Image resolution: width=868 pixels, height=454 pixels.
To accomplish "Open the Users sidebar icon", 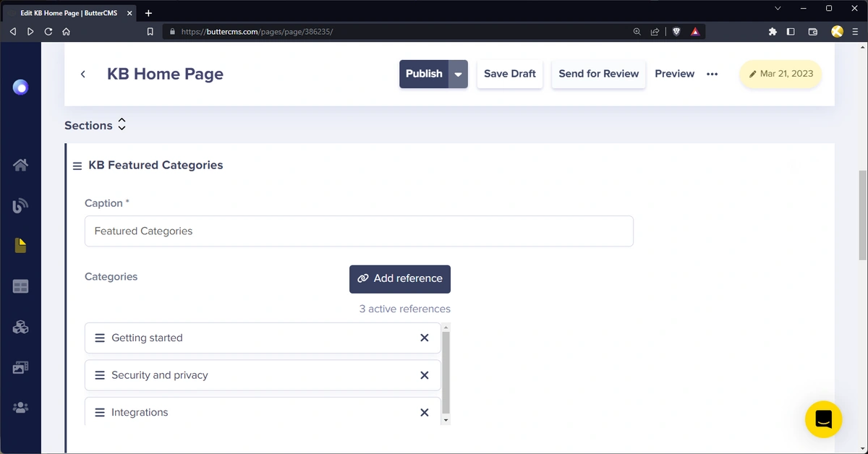I will (x=20, y=408).
